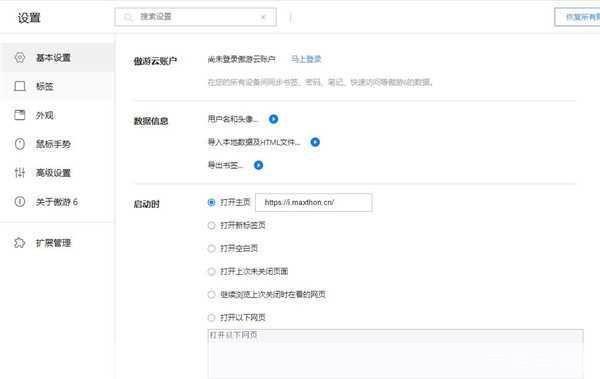The height and width of the screenshot is (379, 600).
Task: Open the 基本设置 section
Action: tap(57, 58)
